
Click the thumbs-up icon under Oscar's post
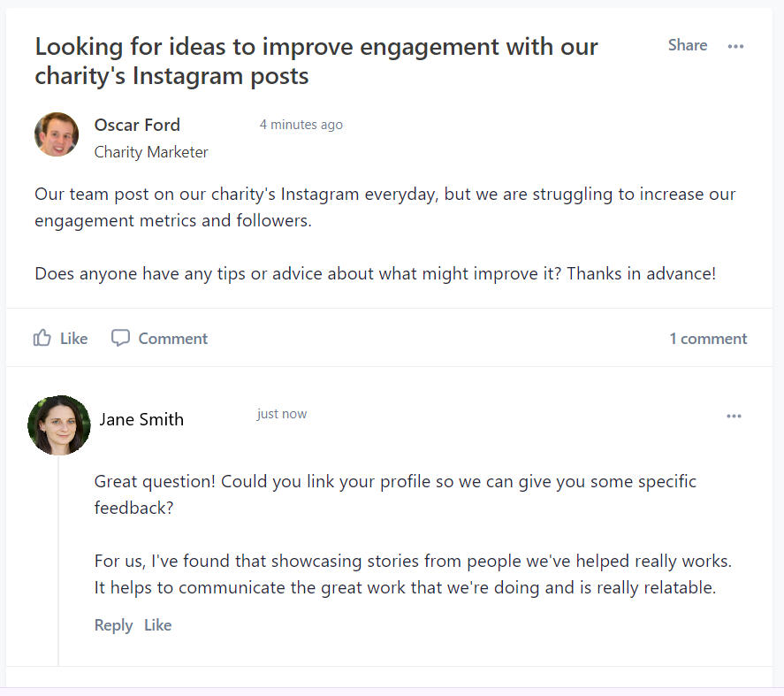(42, 338)
